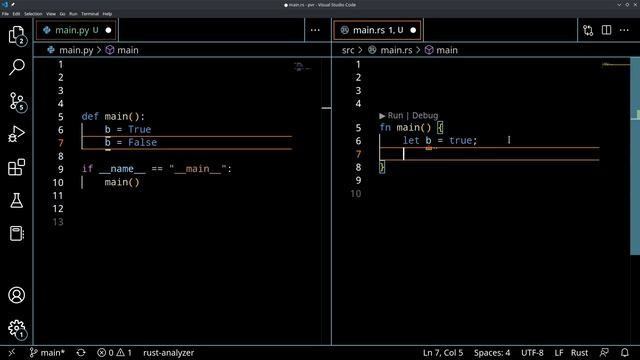Image resolution: width=640 pixels, height=360 pixels.
Task: Open the Terminal menu
Action: [x=90, y=14]
